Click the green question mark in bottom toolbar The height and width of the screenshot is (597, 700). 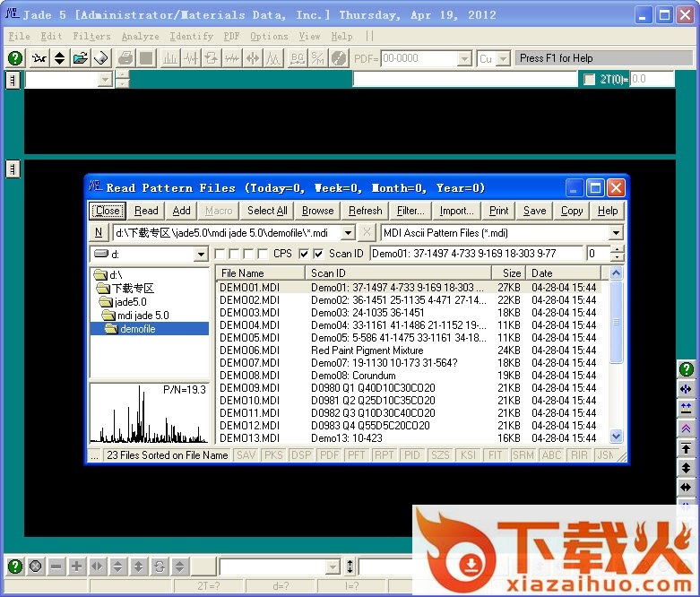(15, 567)
